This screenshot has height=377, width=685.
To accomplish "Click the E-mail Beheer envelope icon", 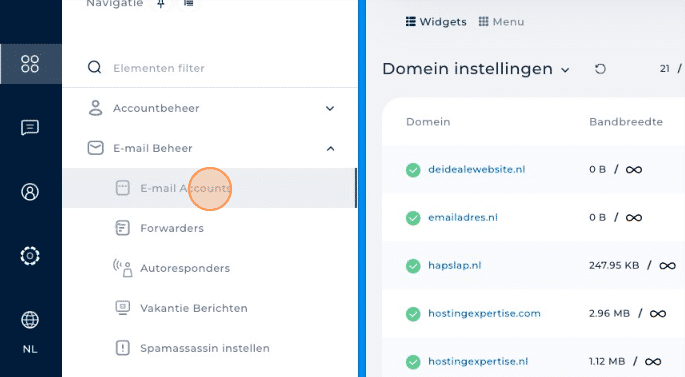I will click(x=95, y=148).
